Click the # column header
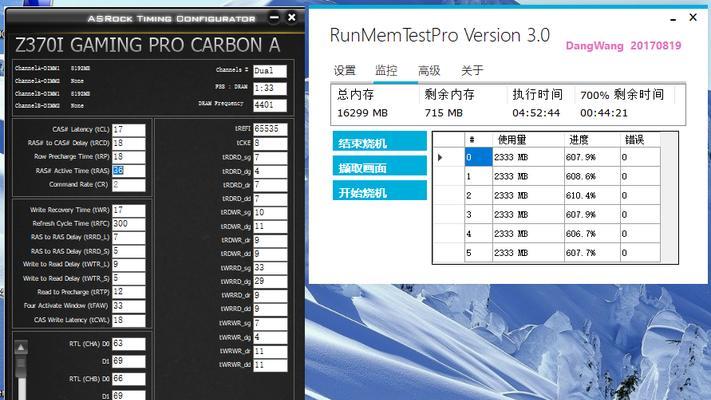The height and width of the screenshot is (400, 711). [x=478, y=140]
